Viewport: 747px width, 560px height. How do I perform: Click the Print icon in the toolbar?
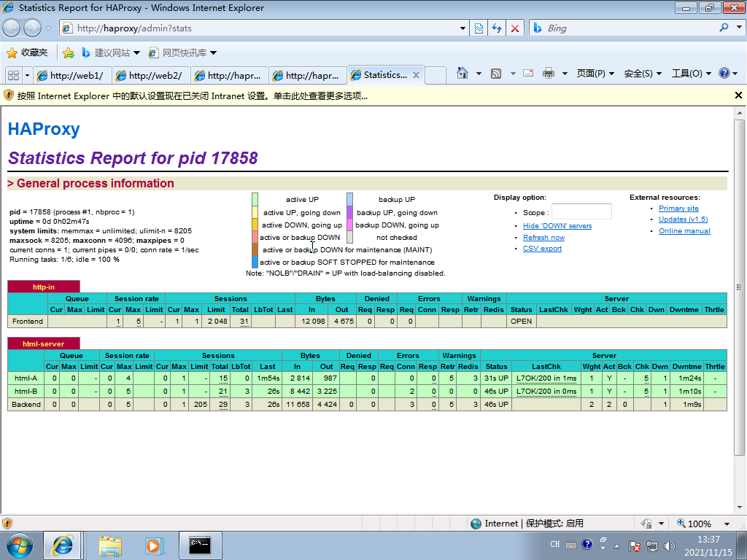click(x=549, y=73)
